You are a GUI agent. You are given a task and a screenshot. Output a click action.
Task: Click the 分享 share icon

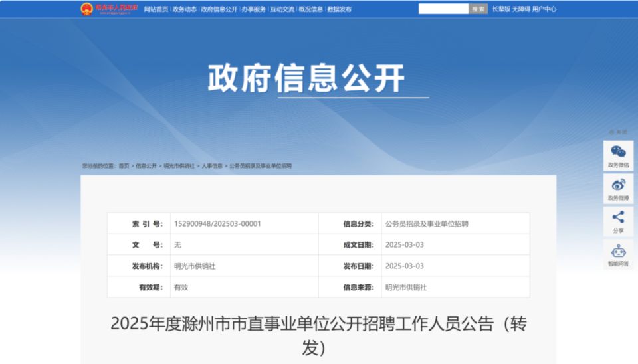pos(618,222)
